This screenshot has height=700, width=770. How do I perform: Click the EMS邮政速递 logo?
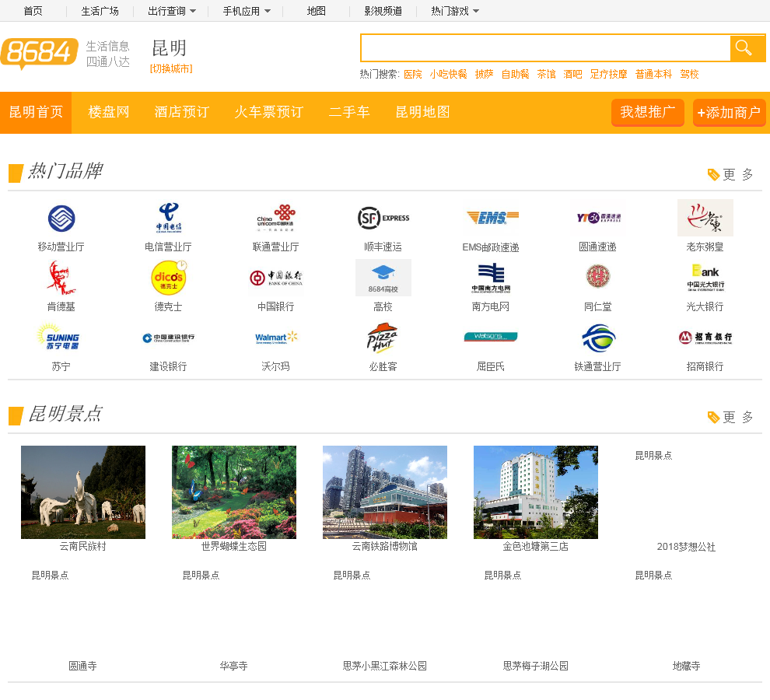(x=491, y=217)
